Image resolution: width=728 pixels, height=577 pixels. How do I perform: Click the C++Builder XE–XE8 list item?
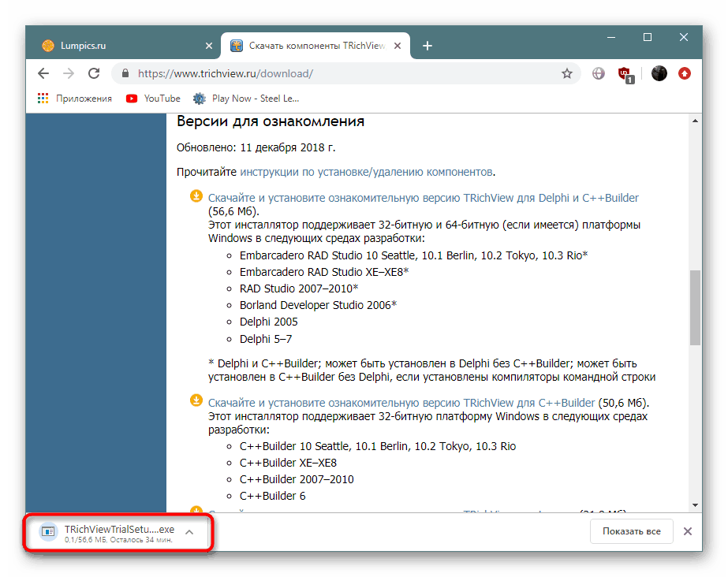coord(289,463)
